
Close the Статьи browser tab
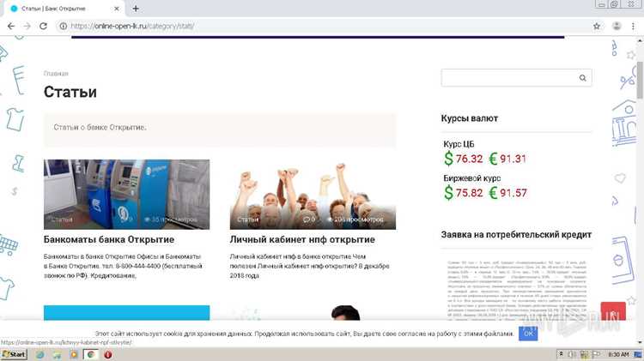point(117,9)
